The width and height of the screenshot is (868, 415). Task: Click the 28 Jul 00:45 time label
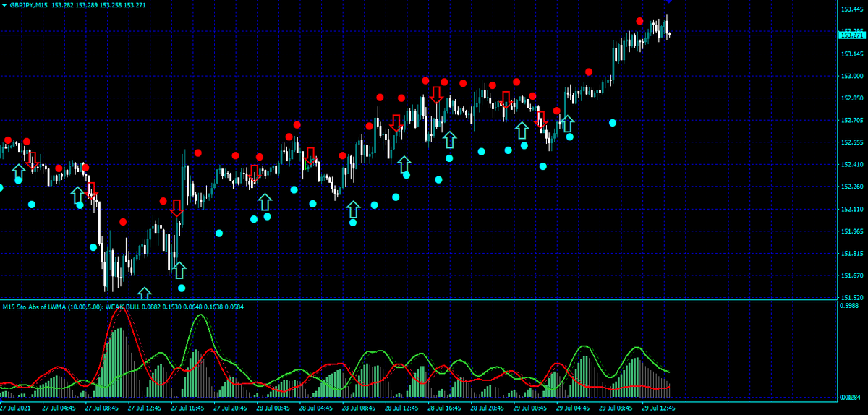[x=274, y=408]
